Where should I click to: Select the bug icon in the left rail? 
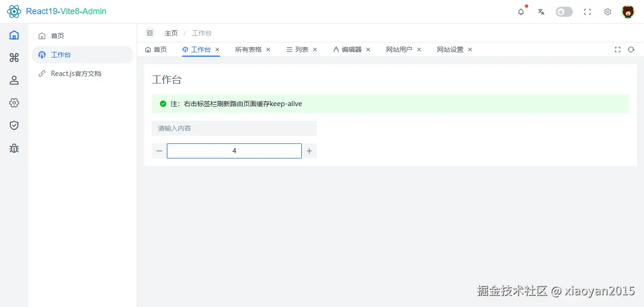(14, 149)
